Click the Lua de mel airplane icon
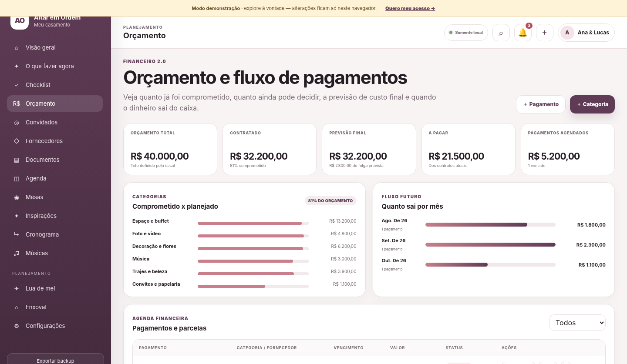Image resolution: width=627 pixels, height=364 pixels. point(17,289)
